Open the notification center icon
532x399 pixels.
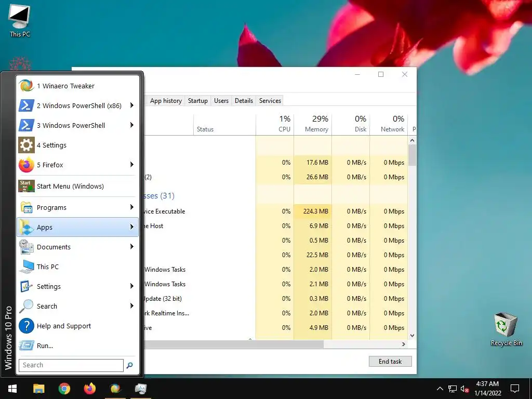[x=515, y=389]
